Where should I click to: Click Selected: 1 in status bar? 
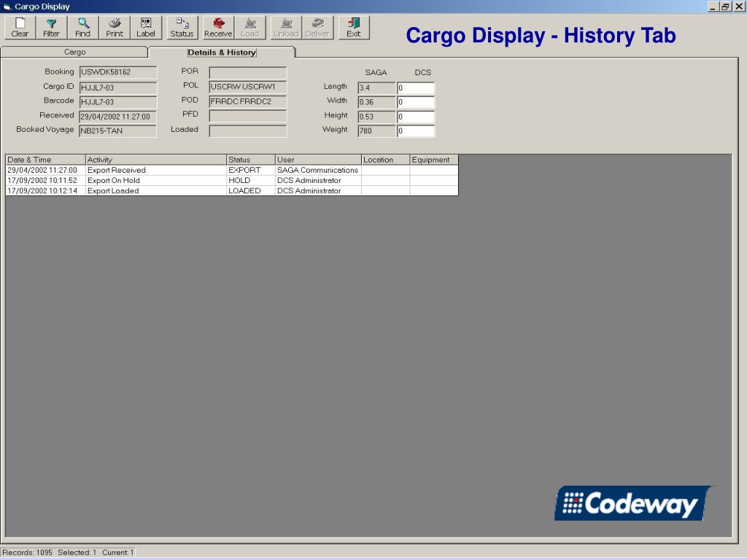pos(77,553)
